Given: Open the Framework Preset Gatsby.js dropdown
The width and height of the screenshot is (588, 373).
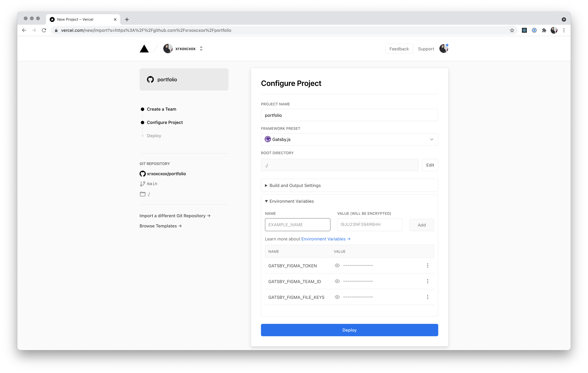Looking at the screenshot, I should pyautogui.click(x=349, y=139).
